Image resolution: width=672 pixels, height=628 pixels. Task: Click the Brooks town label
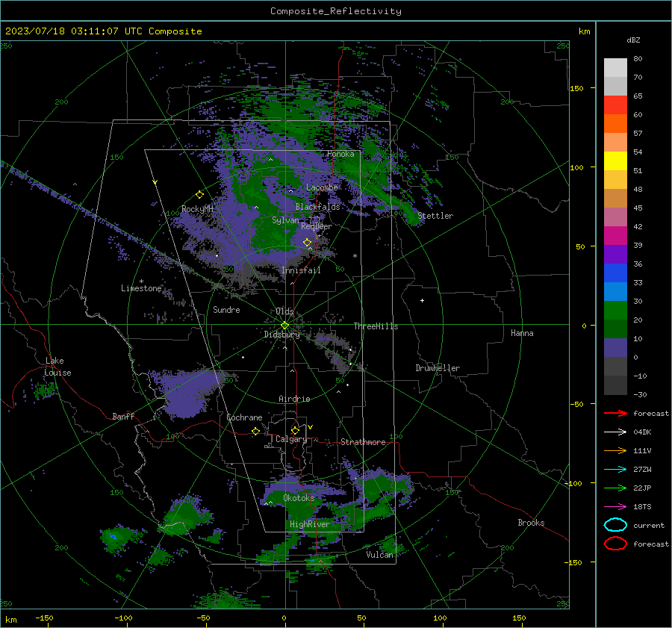coord(531,523)
